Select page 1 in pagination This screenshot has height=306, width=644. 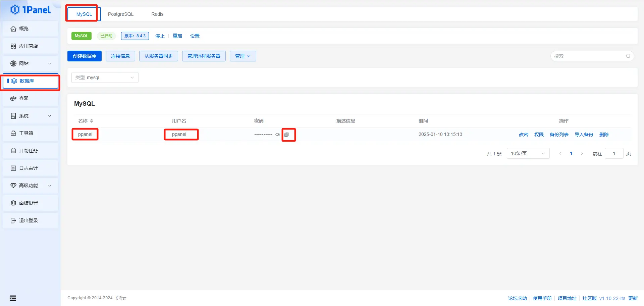(x=571, y=153)
